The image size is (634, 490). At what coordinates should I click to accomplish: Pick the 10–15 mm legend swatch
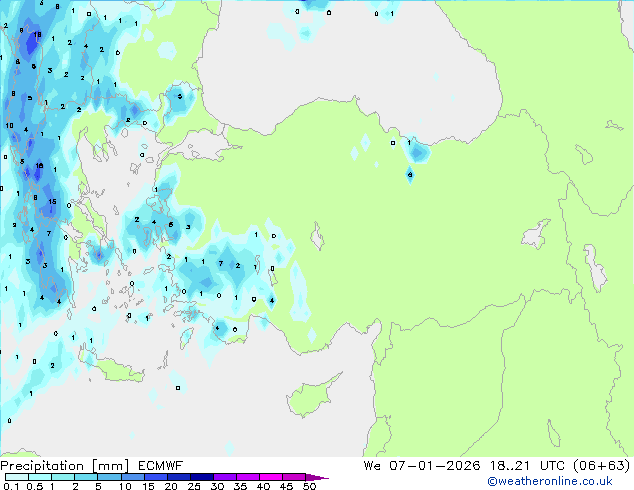tap(132, 477)
